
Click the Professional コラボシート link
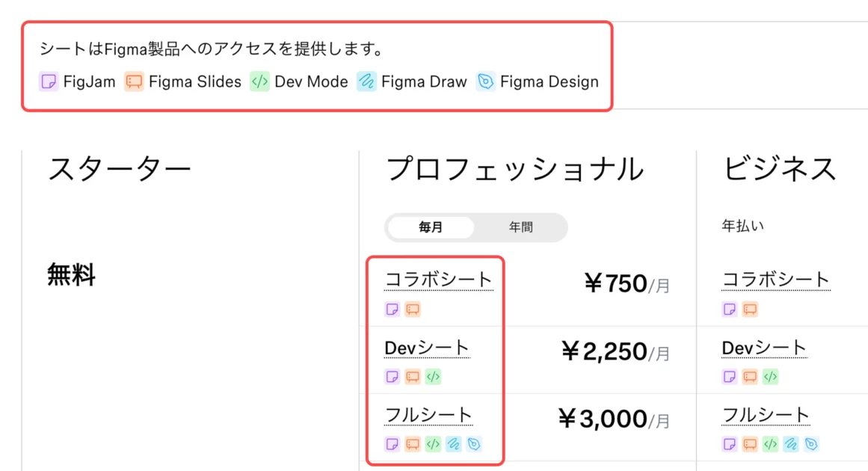438,280
